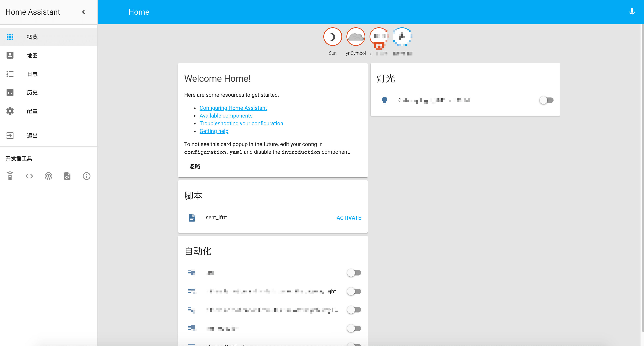Open the Available components link
644x346 pixels.
coord(226,116)
